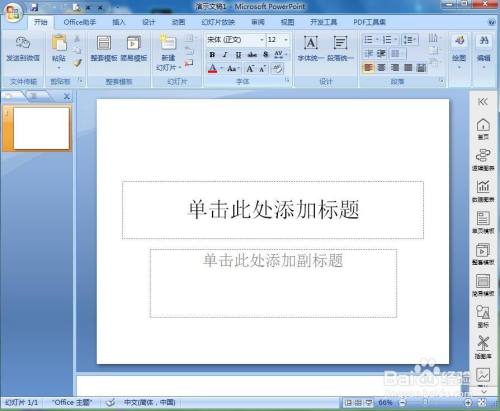This screenshot has height=411, width=500.
Task: Click the red font color A swatch
Action: click(213, 69)
